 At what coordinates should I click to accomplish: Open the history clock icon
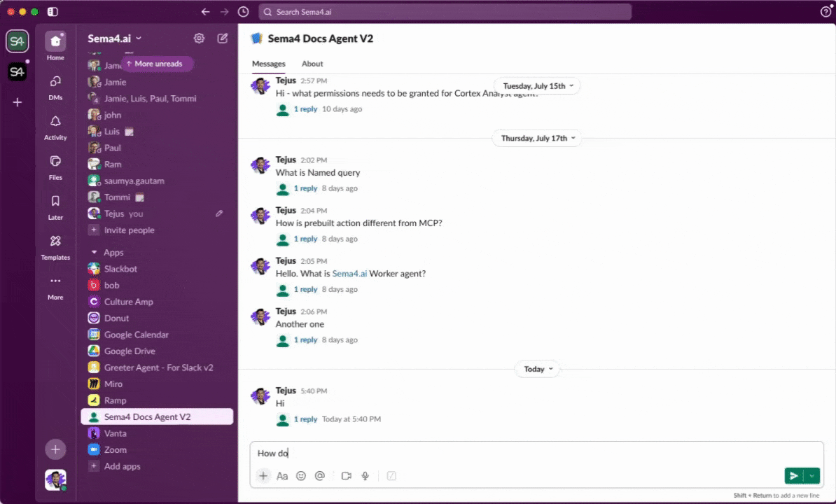243,12
